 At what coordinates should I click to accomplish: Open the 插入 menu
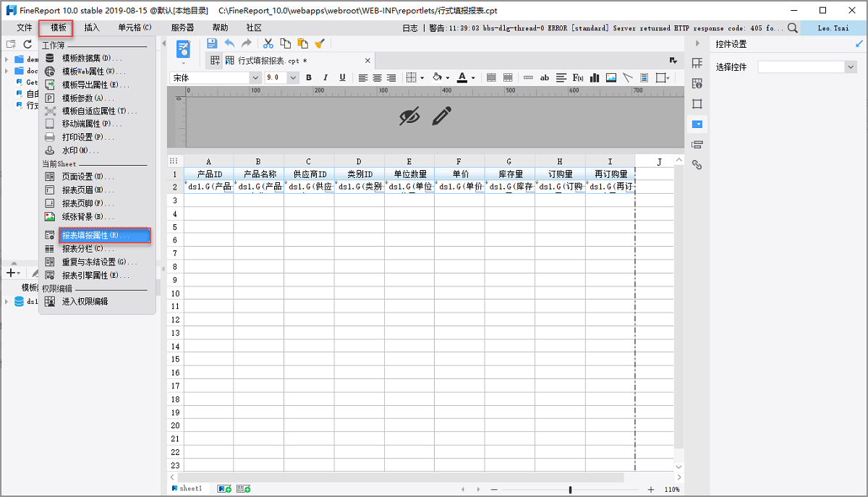[92, 27]
